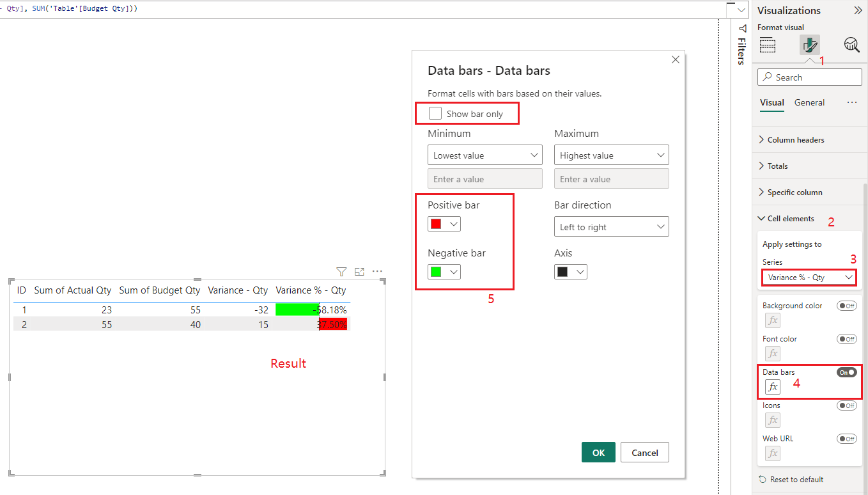Switch to the General tab
Image resolution: width=868 pixels, height=495 pixels.
pos(809,102)
